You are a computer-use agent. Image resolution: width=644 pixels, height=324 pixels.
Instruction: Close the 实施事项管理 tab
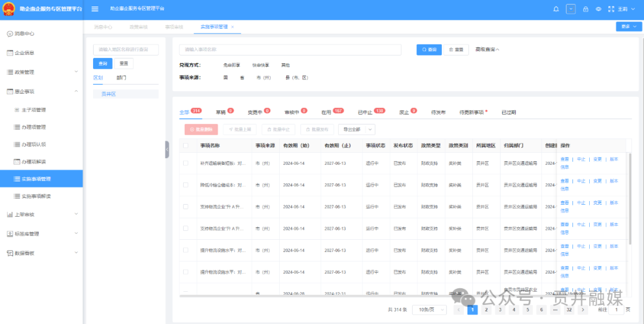tap(233, 27)
